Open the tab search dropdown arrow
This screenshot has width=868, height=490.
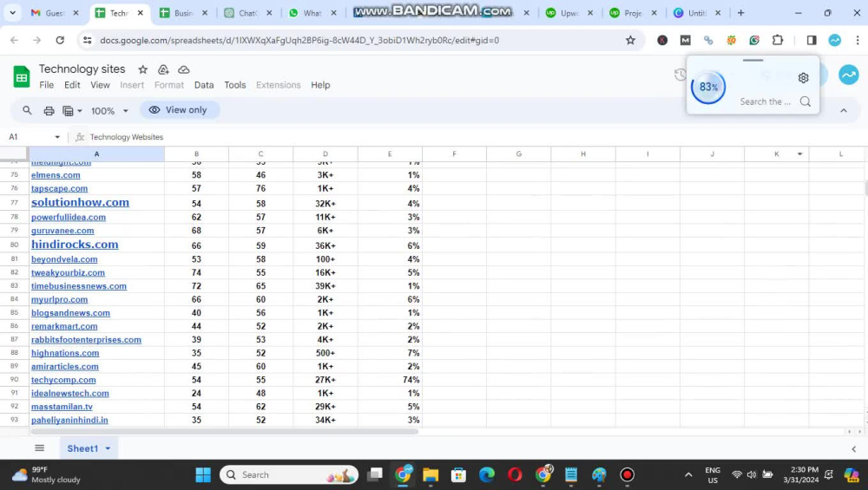(x=12, y=13)
